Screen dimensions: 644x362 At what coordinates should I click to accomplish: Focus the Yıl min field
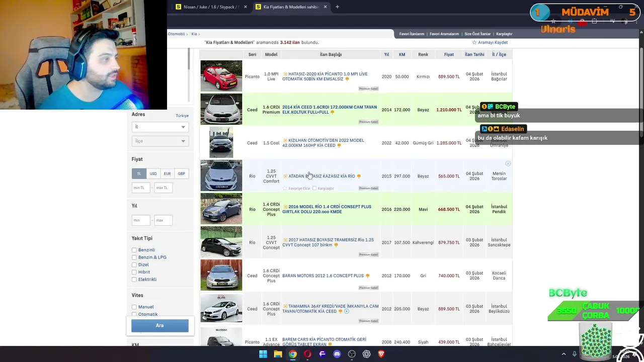point(141,220)
